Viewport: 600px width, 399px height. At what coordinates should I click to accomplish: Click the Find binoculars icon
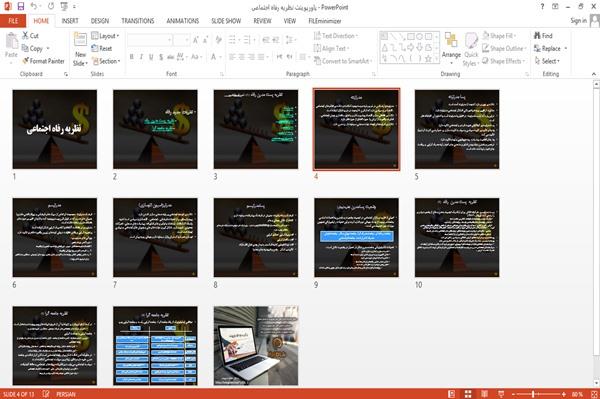click(537, 36)
